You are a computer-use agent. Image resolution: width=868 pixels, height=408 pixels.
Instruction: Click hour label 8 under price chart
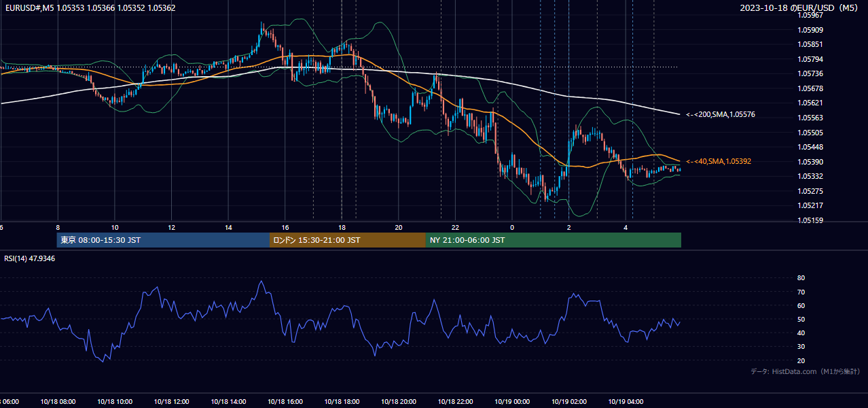click(x=58, y=227)
